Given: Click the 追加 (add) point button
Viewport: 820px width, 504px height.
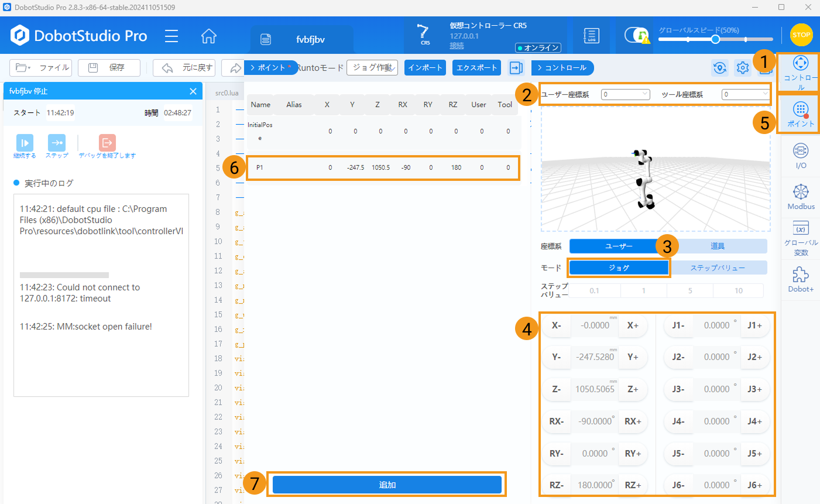Looking at the screenshot, I should point(387,485).
